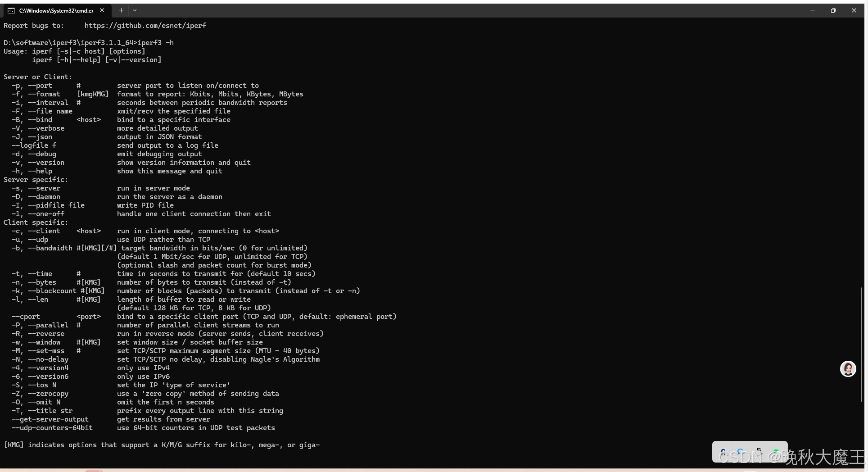Minimize the terminal window
This screenshot has height=472, width=868.
pos(813,10)
